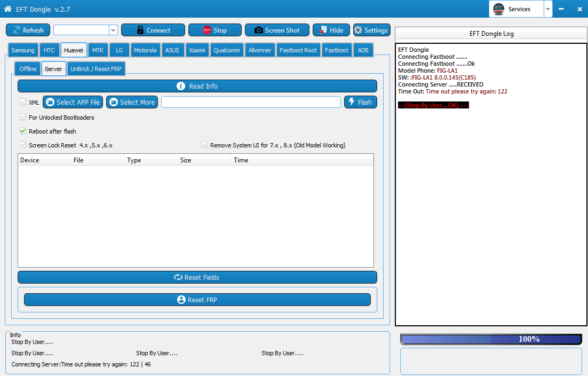The height and width of the screenshot is (376, 588).
Task: Open the Qualcomm tab
Action: (226, 50)
